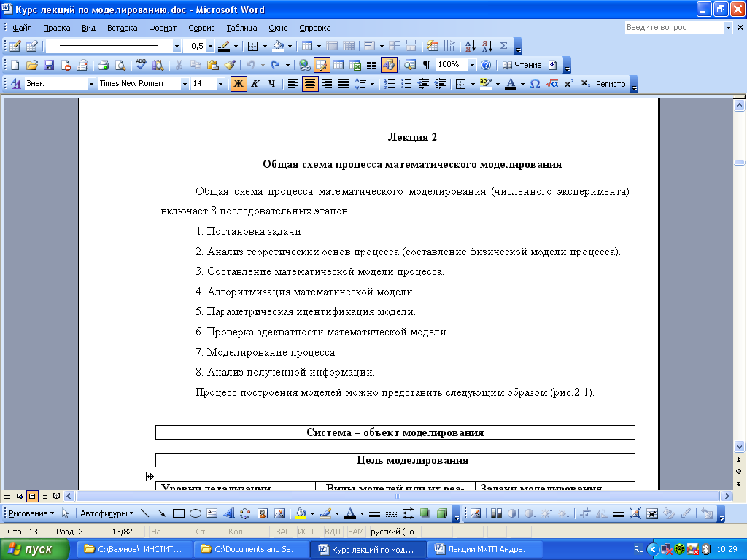Click the vertical scrollbar down arrow
Viewport: 747px width, 560px height.
[x=739, y=446]
